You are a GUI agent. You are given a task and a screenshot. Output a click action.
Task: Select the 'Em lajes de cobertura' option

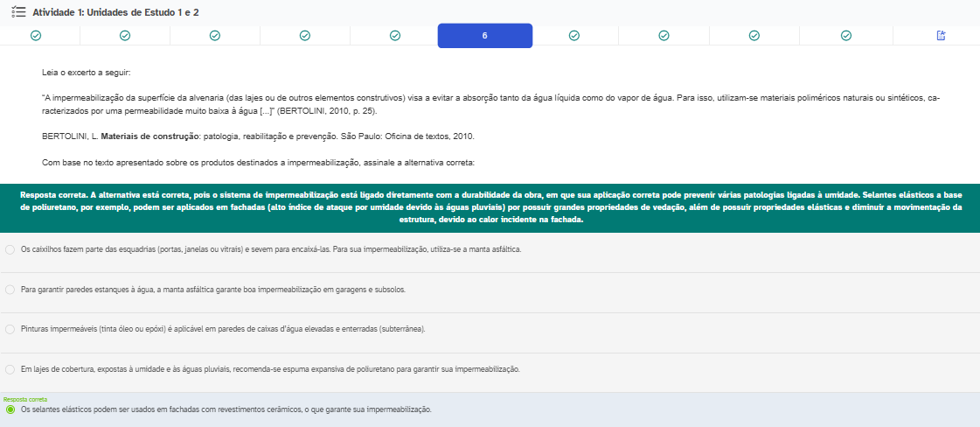click(x=10, y=369)
